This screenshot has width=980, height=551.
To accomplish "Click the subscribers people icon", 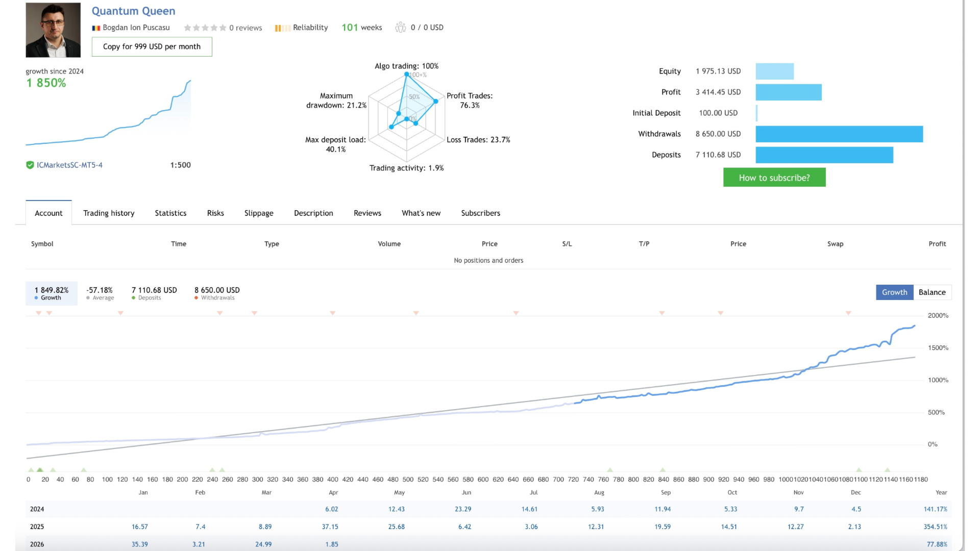I will point(401,27).
